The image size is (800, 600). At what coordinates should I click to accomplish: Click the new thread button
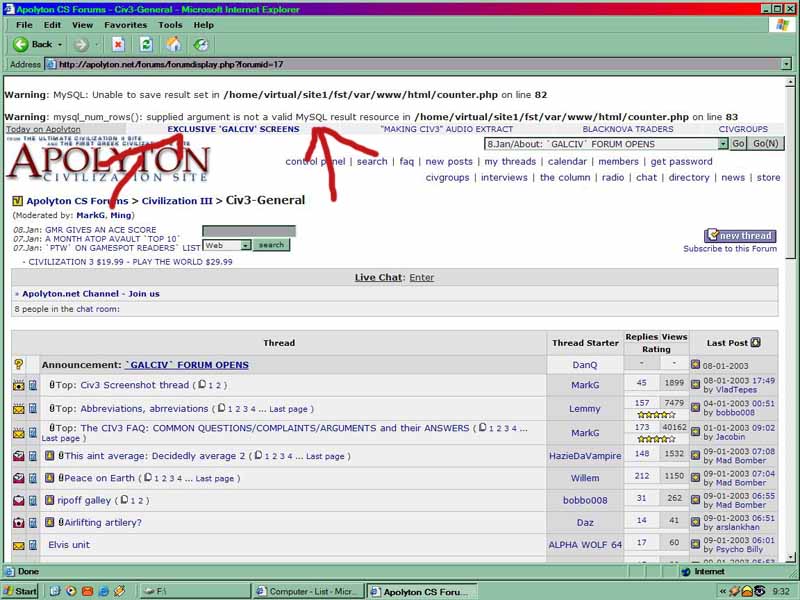point(740,236)
